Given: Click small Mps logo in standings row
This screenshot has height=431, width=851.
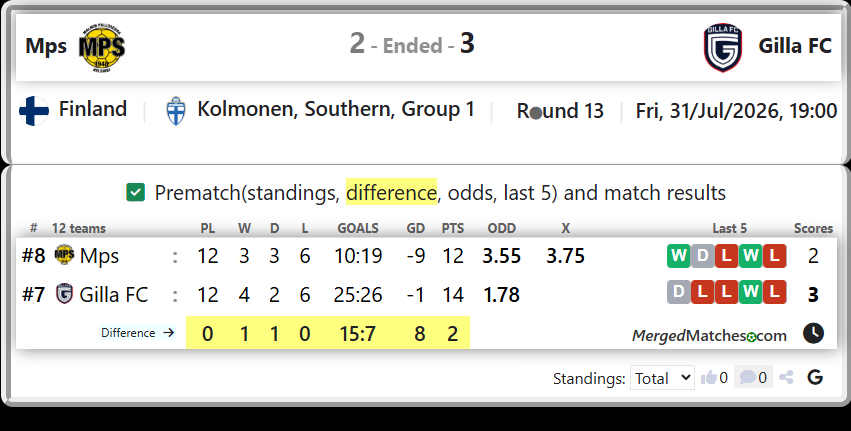Looking at the screenshot, I should 64,255.
